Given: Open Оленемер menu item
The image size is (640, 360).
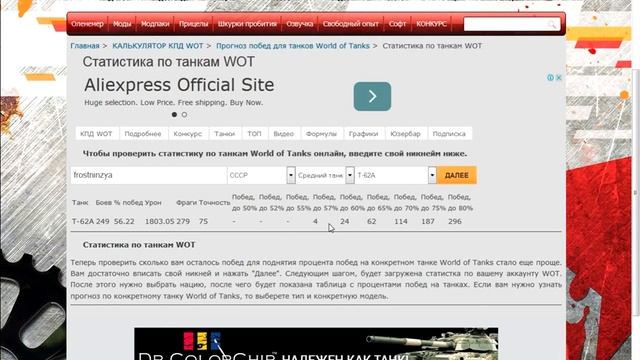Looking at the screenshot, I should pyautogui.click(x=87, y=24).
